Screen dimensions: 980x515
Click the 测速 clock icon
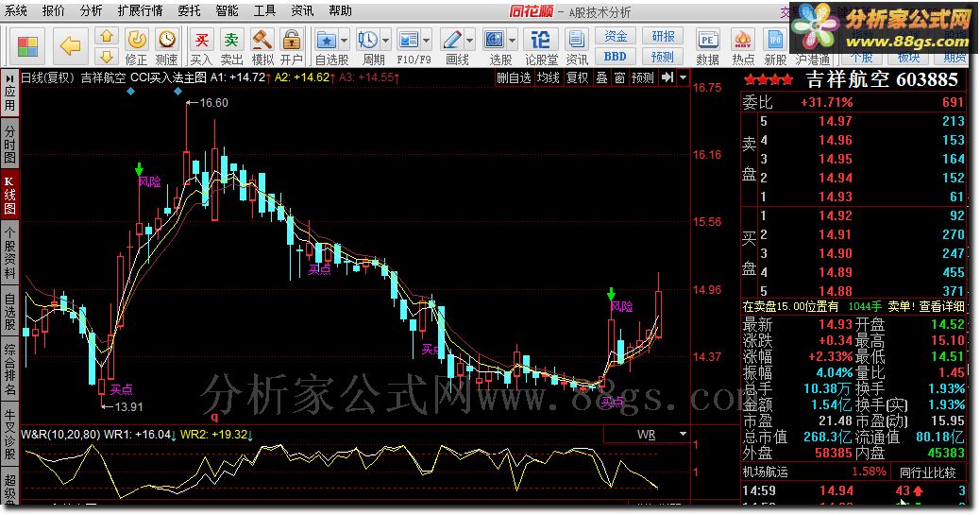(166, 40)
